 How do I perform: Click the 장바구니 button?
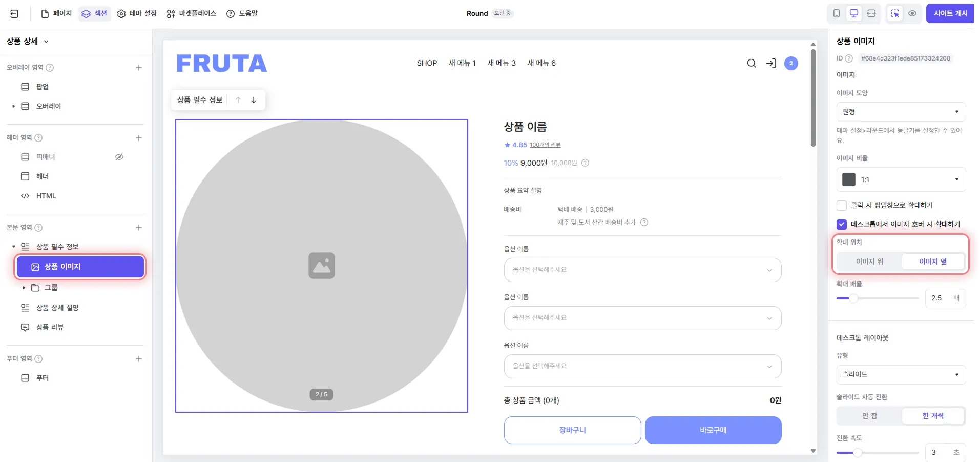pyautogui.click(x=572, y=430)
